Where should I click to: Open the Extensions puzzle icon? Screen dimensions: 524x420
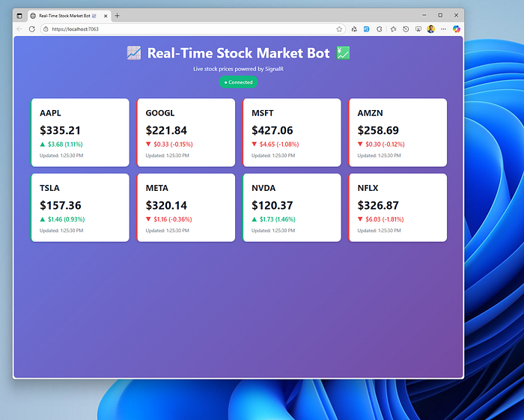(x=380, y=28)
